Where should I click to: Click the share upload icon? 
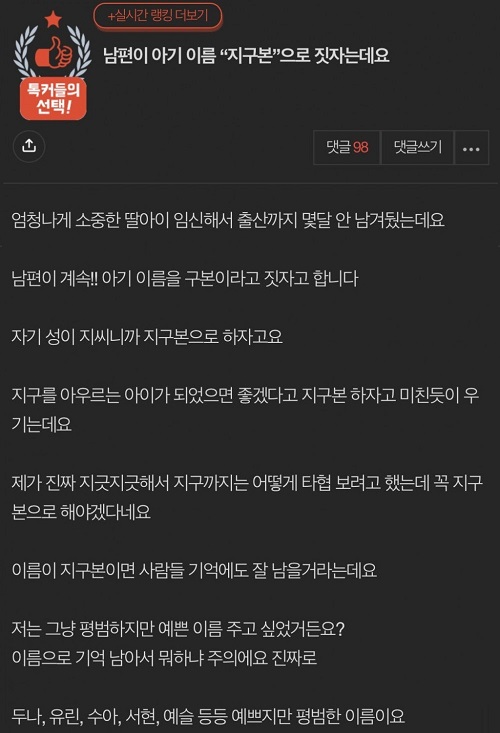click(x=29, y=146)
